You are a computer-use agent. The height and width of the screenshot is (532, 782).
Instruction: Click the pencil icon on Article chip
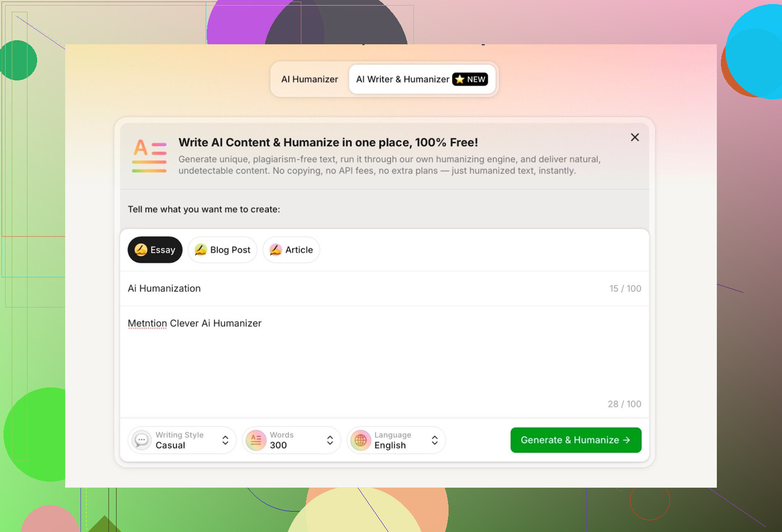[275, 249]
